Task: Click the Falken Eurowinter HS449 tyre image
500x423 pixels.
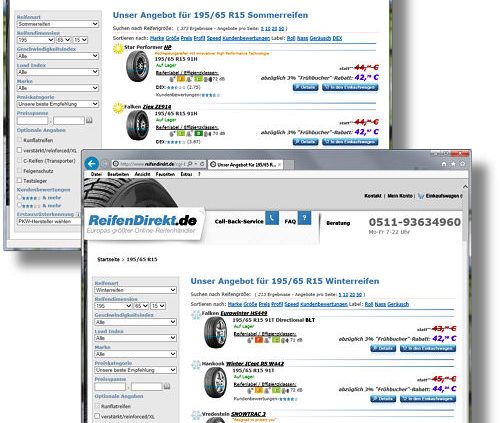Action: point(215,332)
